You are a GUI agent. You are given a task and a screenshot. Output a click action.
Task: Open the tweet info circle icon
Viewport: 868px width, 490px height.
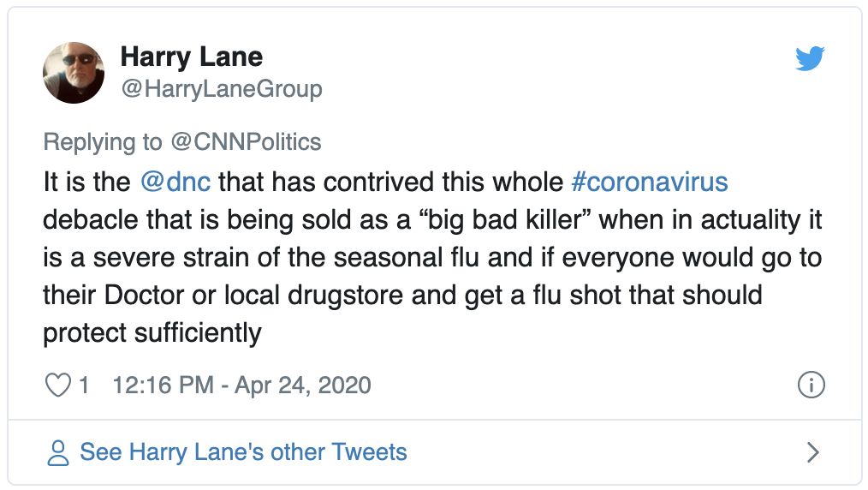coord(811,385)
